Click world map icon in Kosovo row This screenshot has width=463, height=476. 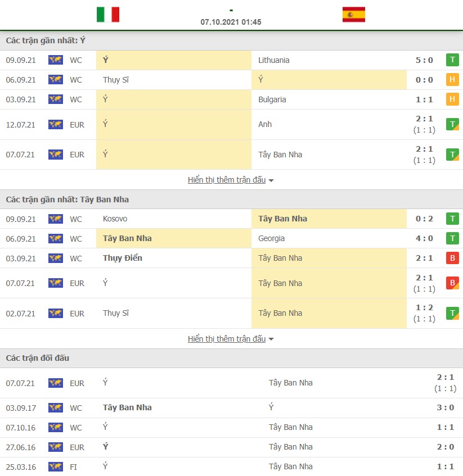pos(56,219)
